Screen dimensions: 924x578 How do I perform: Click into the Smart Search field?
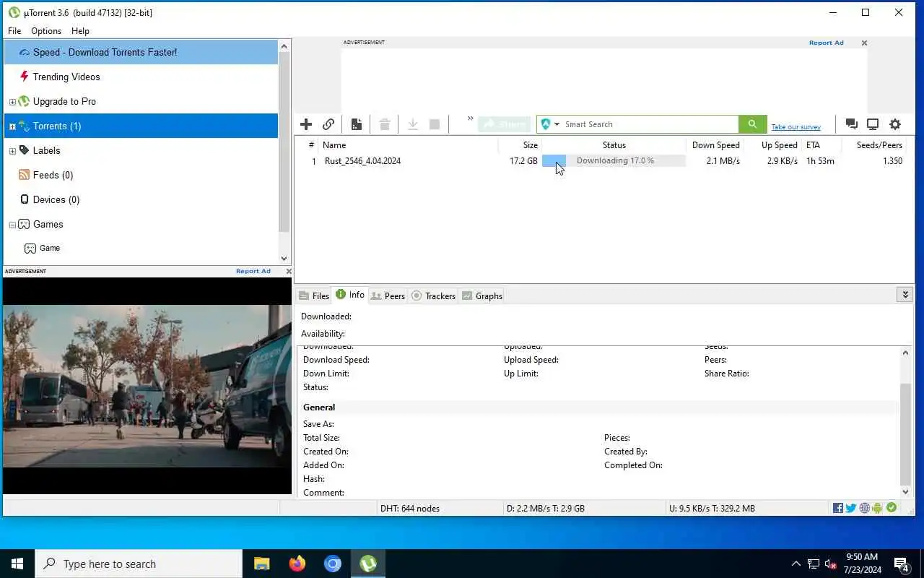tap(650, 124)
